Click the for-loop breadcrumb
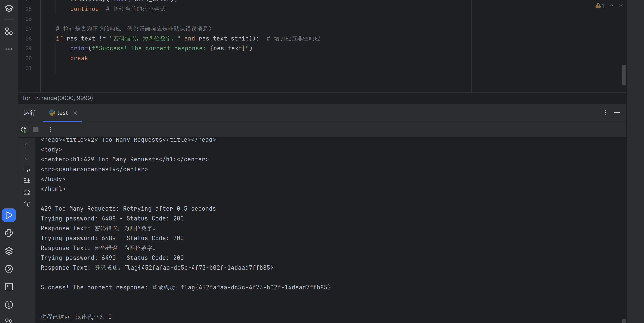Image resolution: width=644 pixels, height=323 pixels. point(58,98)
